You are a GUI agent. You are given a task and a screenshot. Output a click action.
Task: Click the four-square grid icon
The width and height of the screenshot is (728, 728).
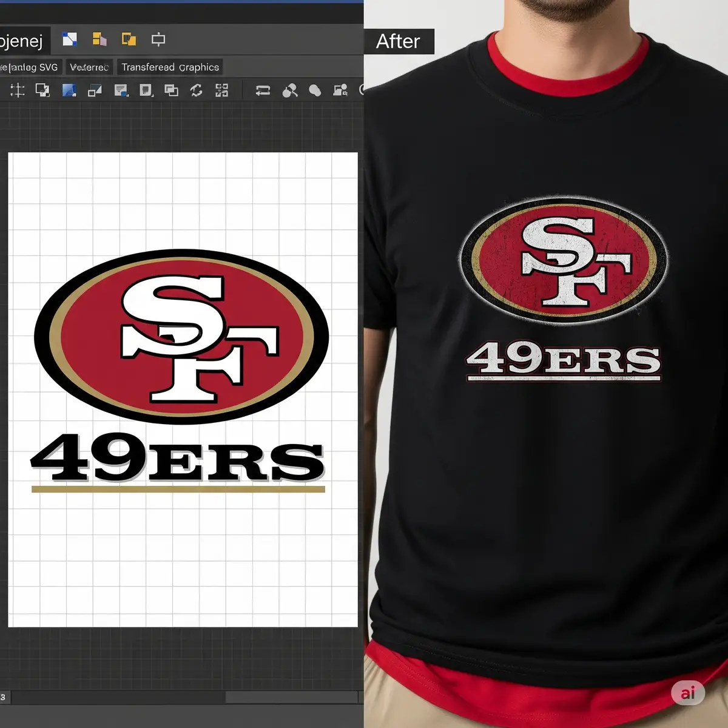click(x=222, y=90)
